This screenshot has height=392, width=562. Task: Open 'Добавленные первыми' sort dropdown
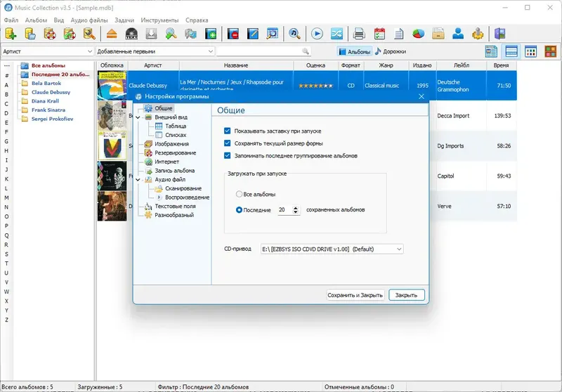pyautogui.click(x=155, y=51)
